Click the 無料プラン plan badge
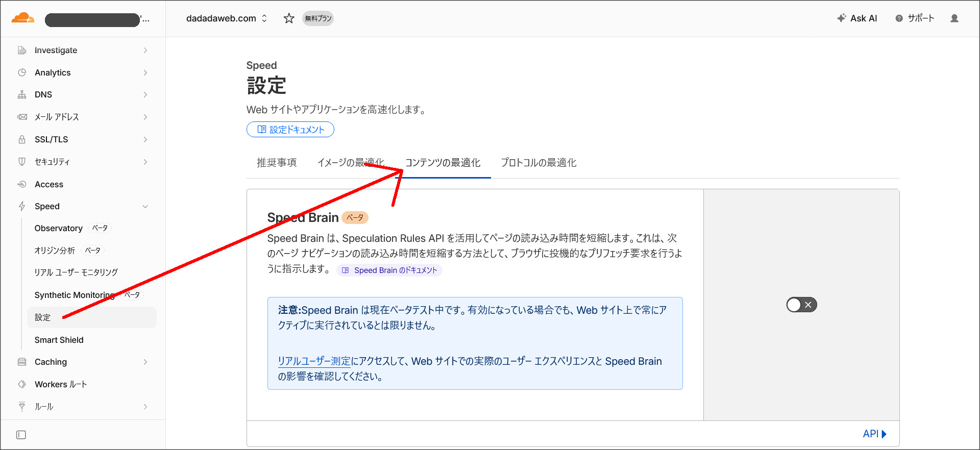This screenshot has height=450, width=980. pos(318,18)
